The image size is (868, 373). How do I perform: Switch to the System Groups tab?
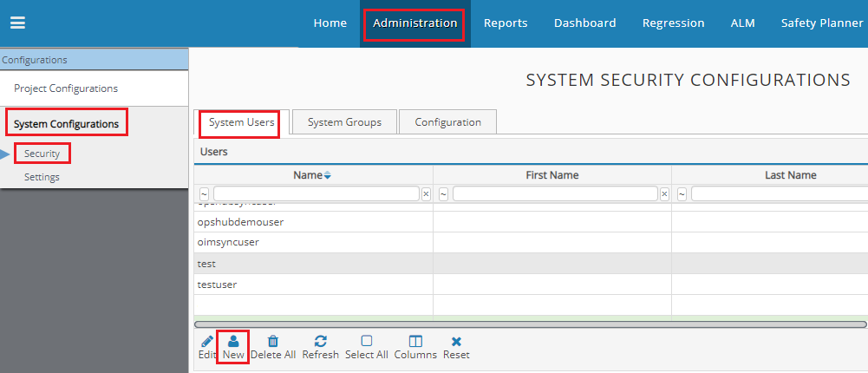click(344, 122)
